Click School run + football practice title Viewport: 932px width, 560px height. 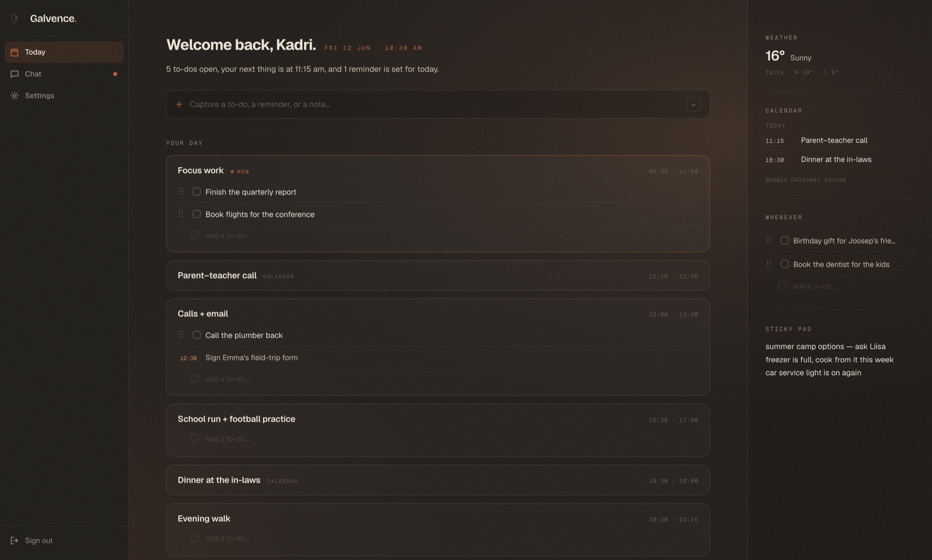pos(236,419)
